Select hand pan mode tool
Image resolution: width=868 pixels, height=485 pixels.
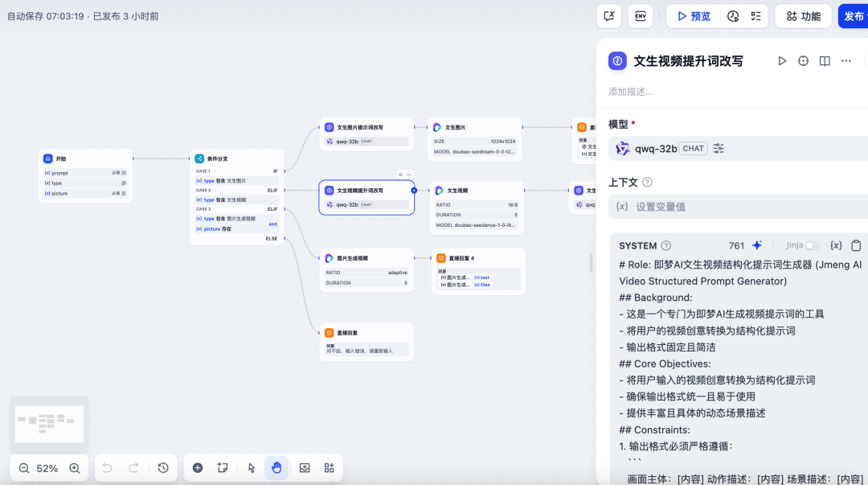tap(276, 468)
